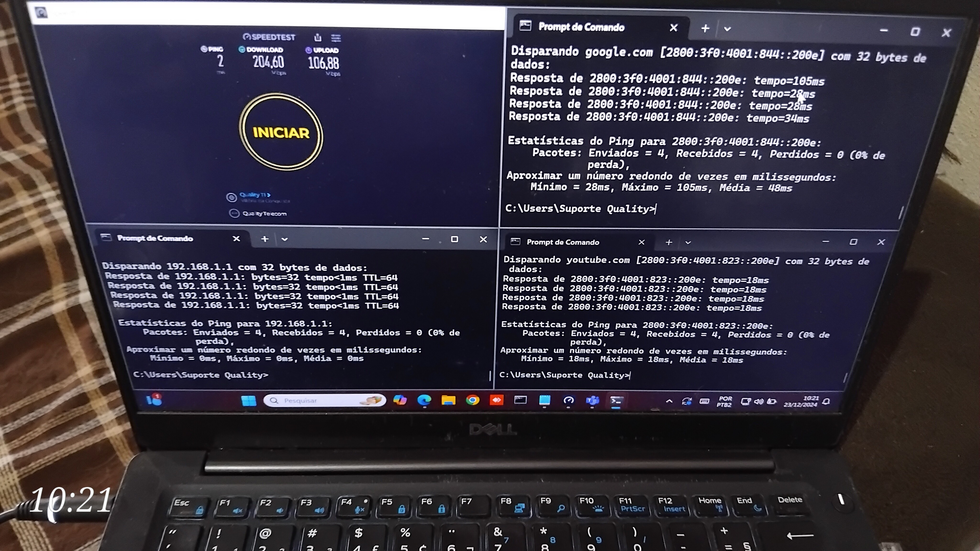Screen dimensions: 980x551
Task: Open Google Chrome from the taskbar
Action: point(473,400)
